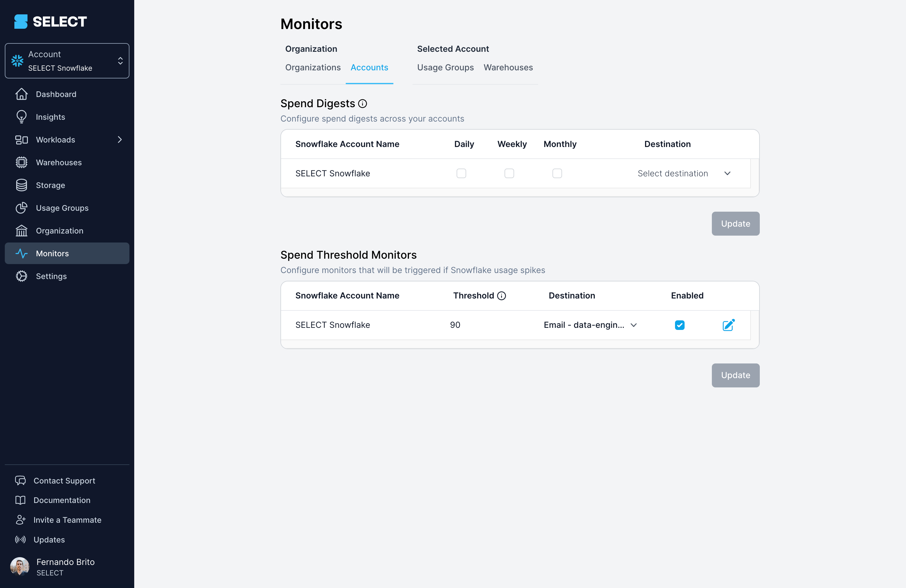The image size is (906, 588).
Task: Edit the SELECT Snowflake threshold monitor
Action: (729, 325)
